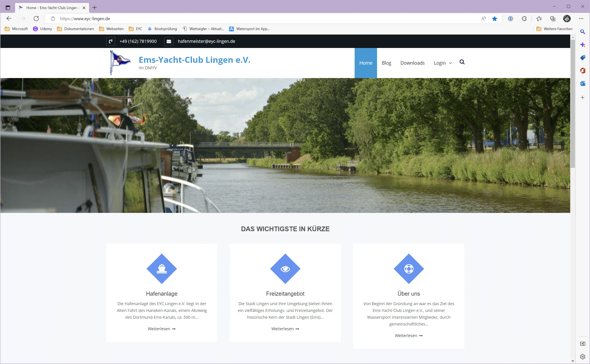Click the Freizeitangebot eye diamond icon
This screenshot has width=590, height=364.
click(x=285, y=269)
